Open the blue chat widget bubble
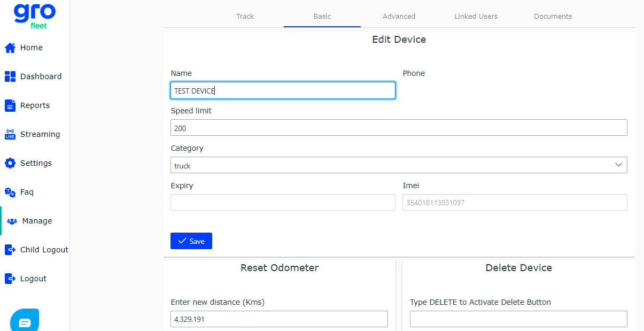 (x=25, y=322)
